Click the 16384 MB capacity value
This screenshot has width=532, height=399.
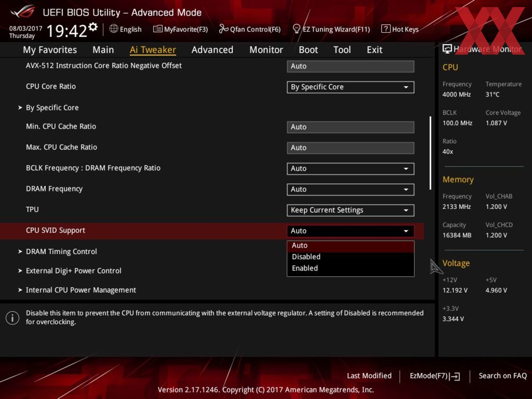[457, 235]
